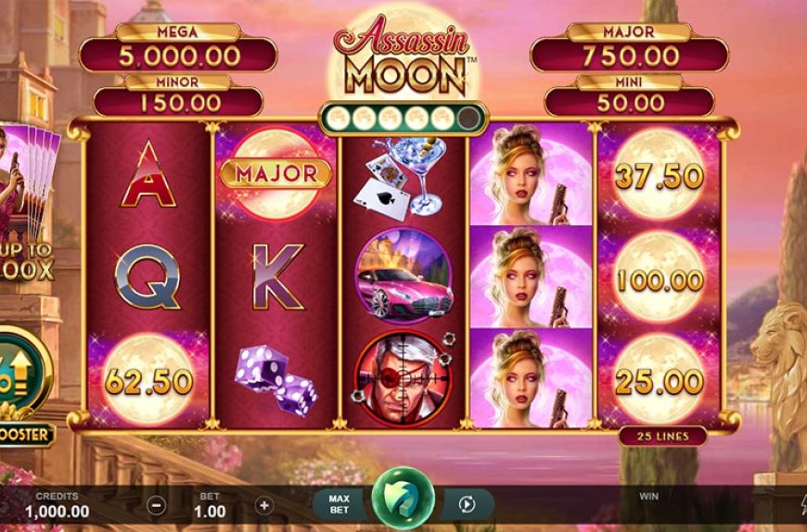This screenshot has height=532, width=807.
Task: Click the purple dice symbol
Action: (x=275, y=379)
